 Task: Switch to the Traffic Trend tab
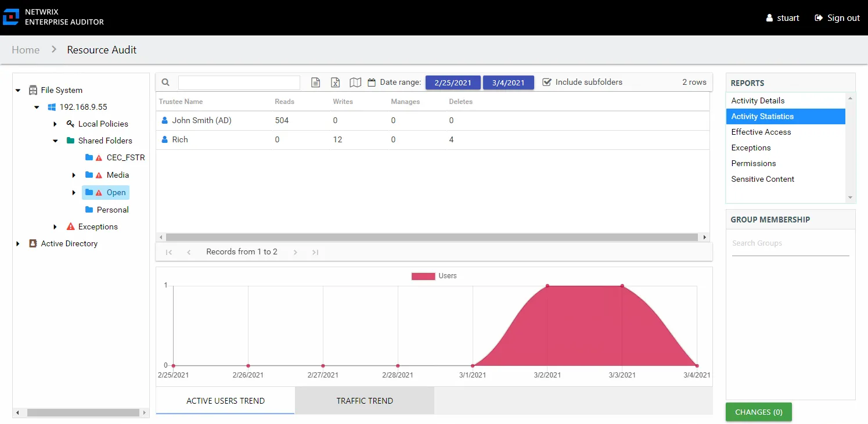click(x=365, y=401)
